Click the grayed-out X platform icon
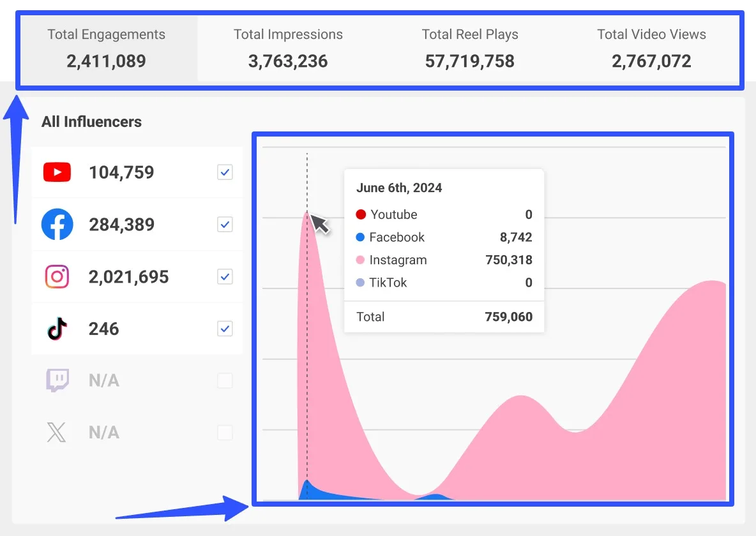This screenshot has width=756, height=536. pos(57,432)
